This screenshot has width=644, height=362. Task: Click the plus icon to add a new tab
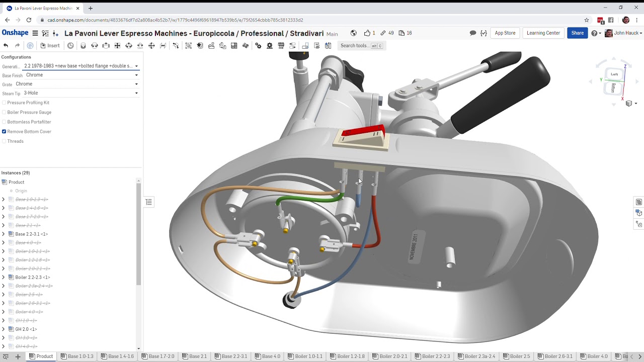pos(18,356)
